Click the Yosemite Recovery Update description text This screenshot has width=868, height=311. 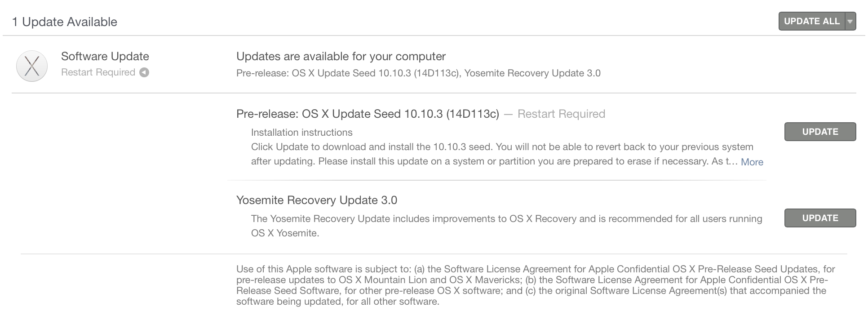[507, 226]
